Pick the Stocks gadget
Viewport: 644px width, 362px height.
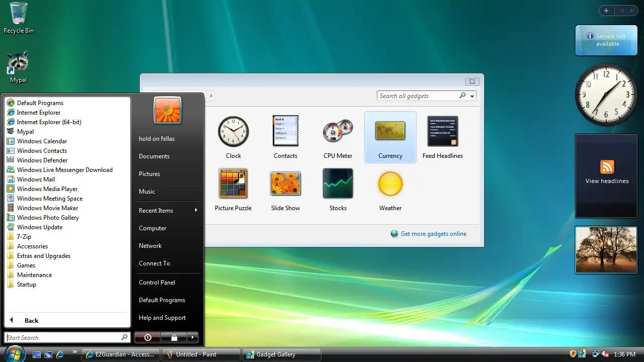(x=338, y=190)
